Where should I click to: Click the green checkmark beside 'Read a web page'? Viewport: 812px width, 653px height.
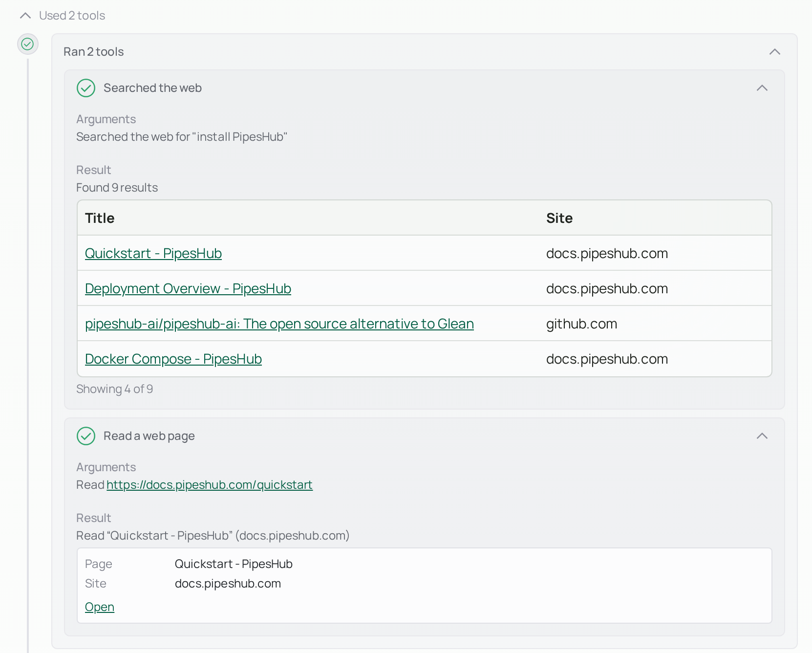(x=86, y=436)
